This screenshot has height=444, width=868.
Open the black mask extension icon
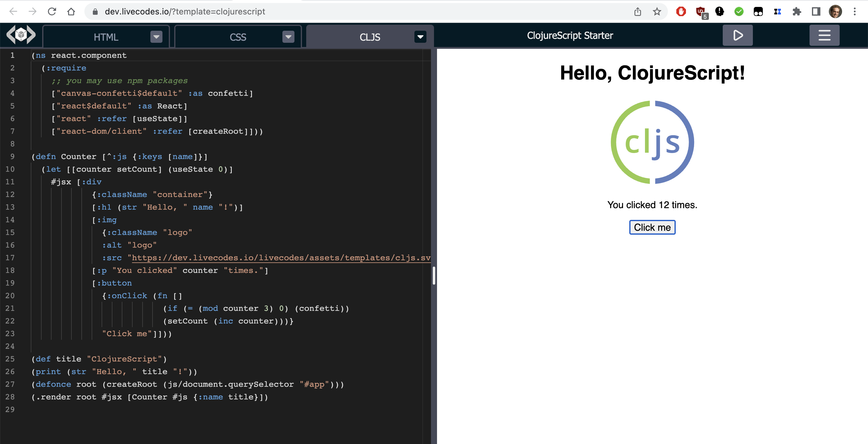click(x=758, y=11)
